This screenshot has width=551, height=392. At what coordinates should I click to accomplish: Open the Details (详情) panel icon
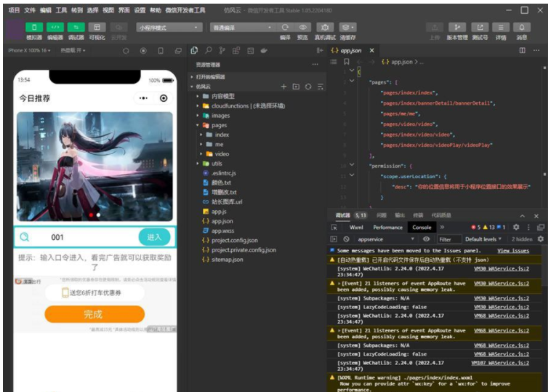[501, 28]
